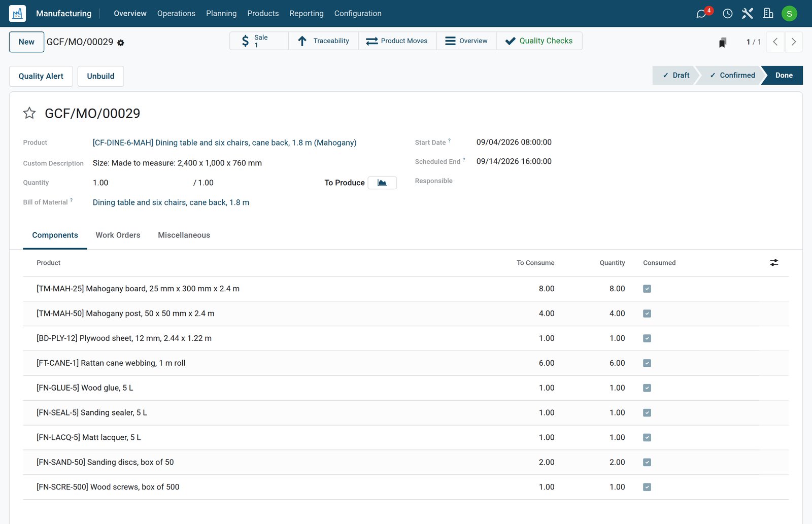
Task: Click the Unbuild button
Action: pos(100,76)
